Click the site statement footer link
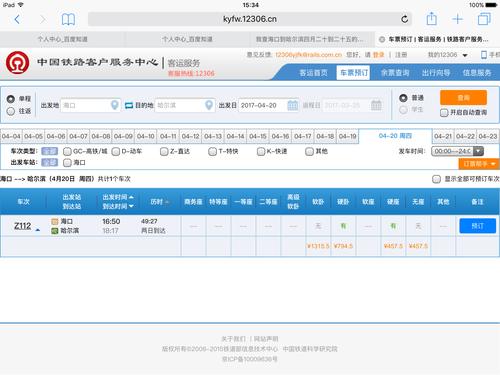This screenshot has width=500, height=375. 266,339
